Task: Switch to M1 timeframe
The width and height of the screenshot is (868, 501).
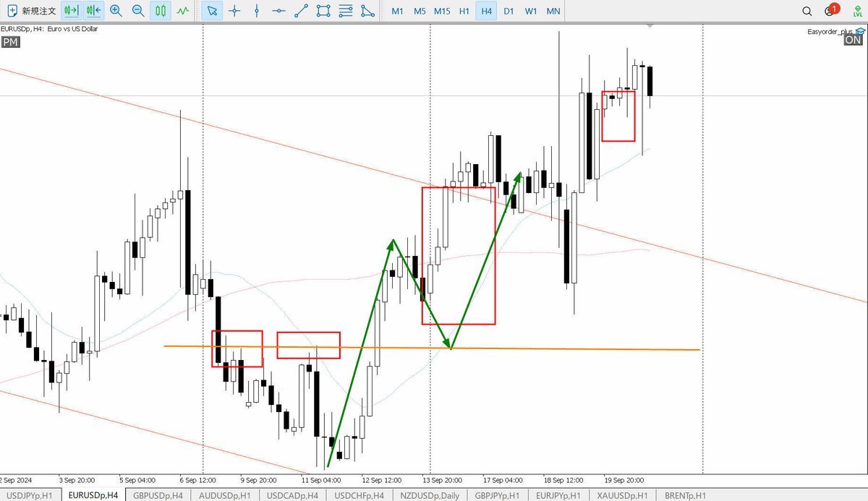Action: (397, 11)
